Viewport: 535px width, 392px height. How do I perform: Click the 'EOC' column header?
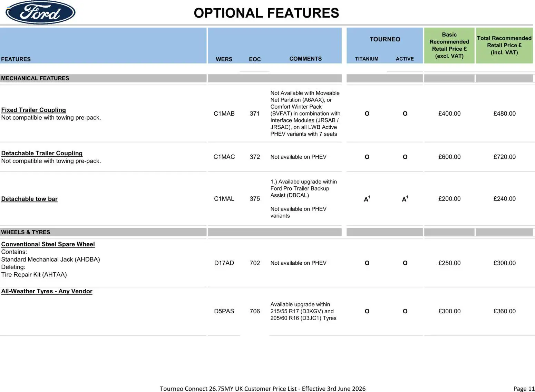pyautogui.click(x=255, y=59)
